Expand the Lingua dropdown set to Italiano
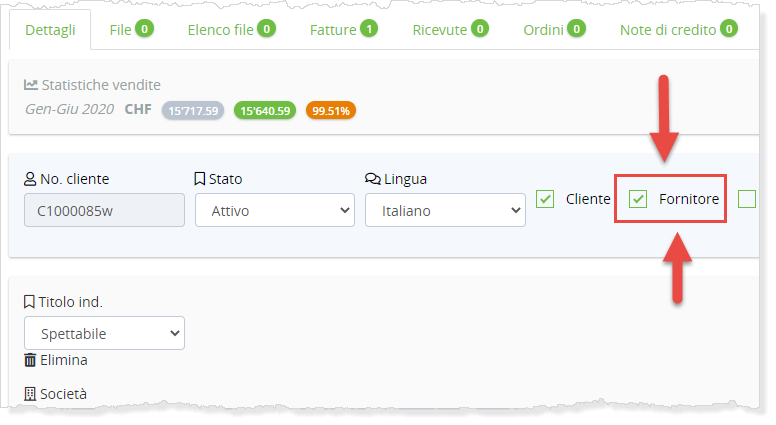The width and height of the screenshot is (776, 425). click(445, 211)
